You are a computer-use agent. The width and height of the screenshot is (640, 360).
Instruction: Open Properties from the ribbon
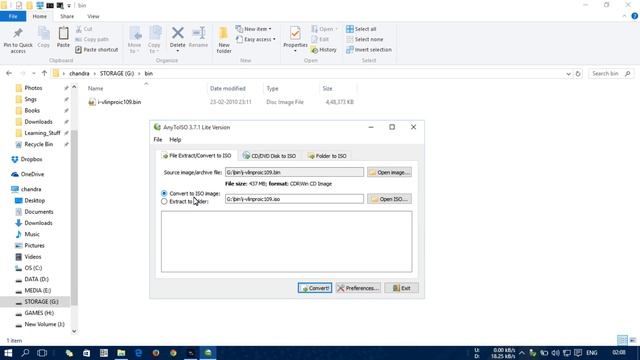[295, 38]
